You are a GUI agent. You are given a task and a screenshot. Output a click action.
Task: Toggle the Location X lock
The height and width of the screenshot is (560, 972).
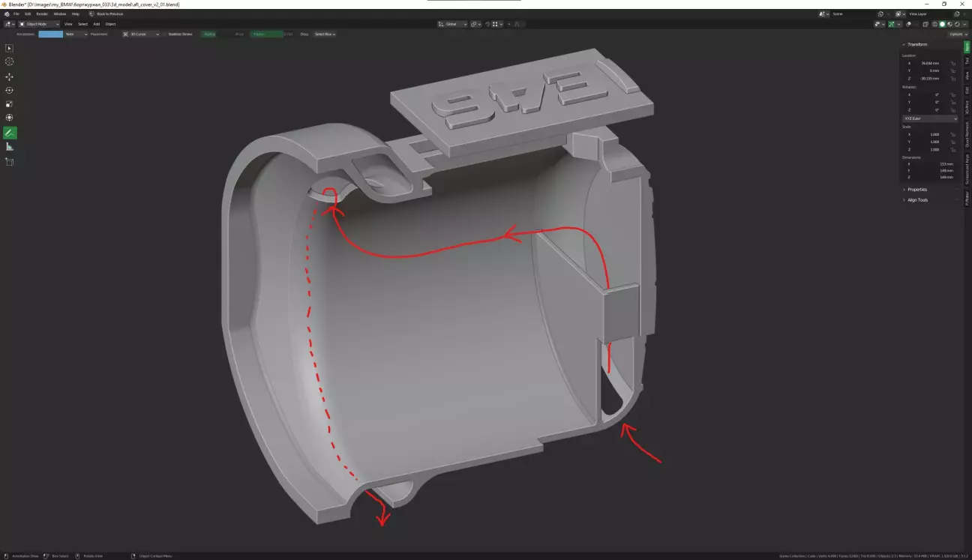(953, 63)
